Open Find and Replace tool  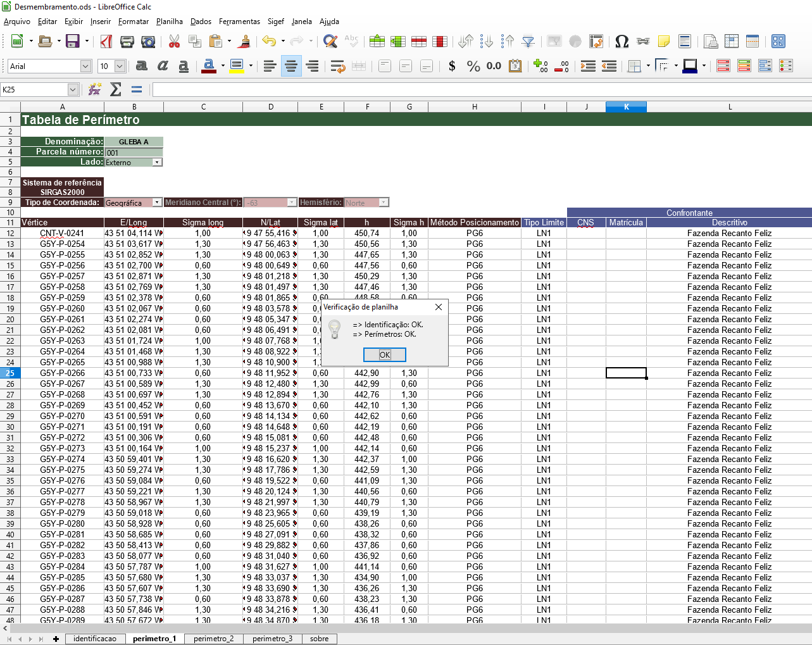click(330, 41)
